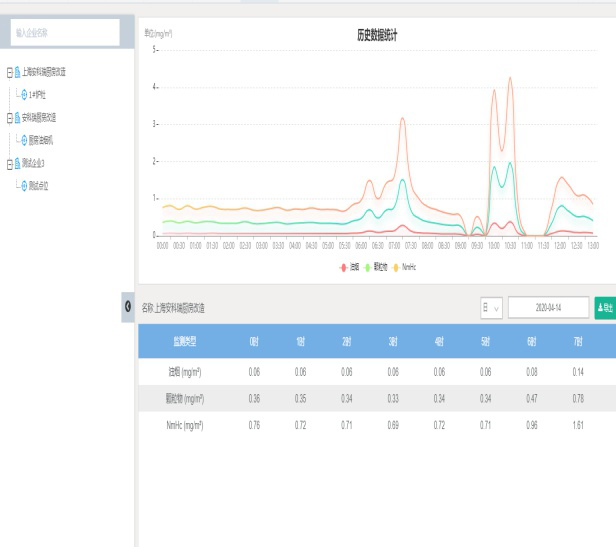Click the enterprise name search field
The width and height of the screenshot is (616, 547).
point(65,33)
